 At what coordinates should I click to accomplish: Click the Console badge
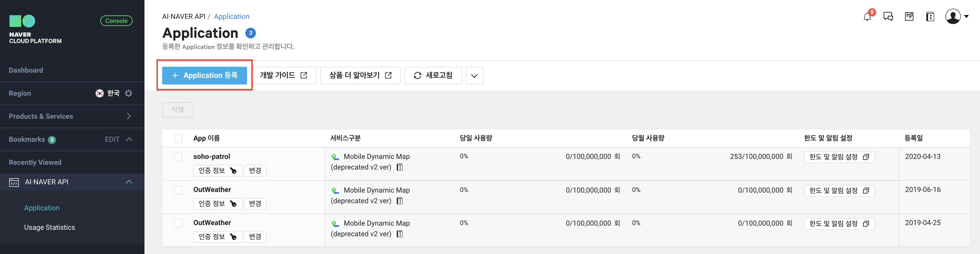point(116,21)
